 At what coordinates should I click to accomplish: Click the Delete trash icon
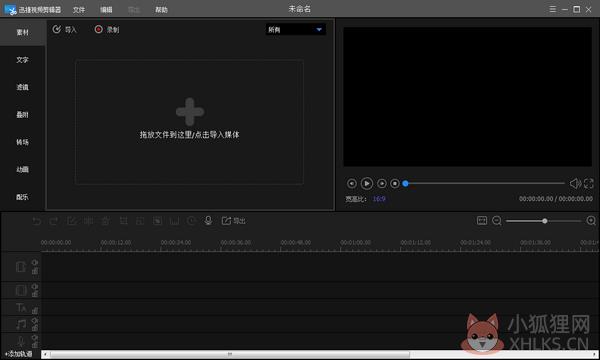(x=106, y=221)
